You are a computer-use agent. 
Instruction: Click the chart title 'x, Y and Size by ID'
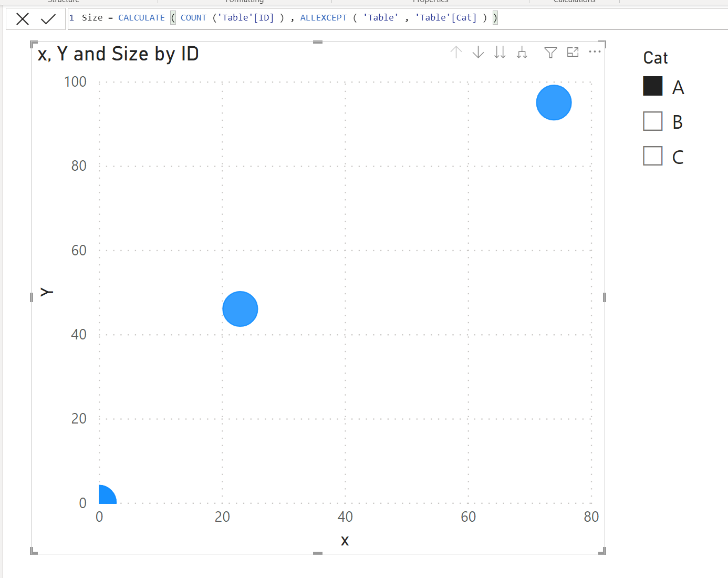tap(118, 54)
